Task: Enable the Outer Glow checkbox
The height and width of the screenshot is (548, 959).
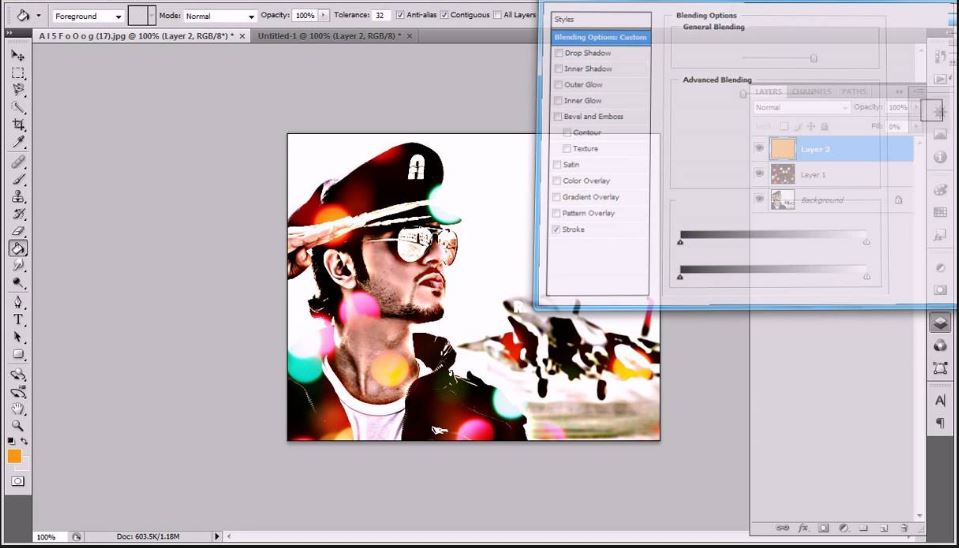Action: pyautogui.click(x=557, y=85)
